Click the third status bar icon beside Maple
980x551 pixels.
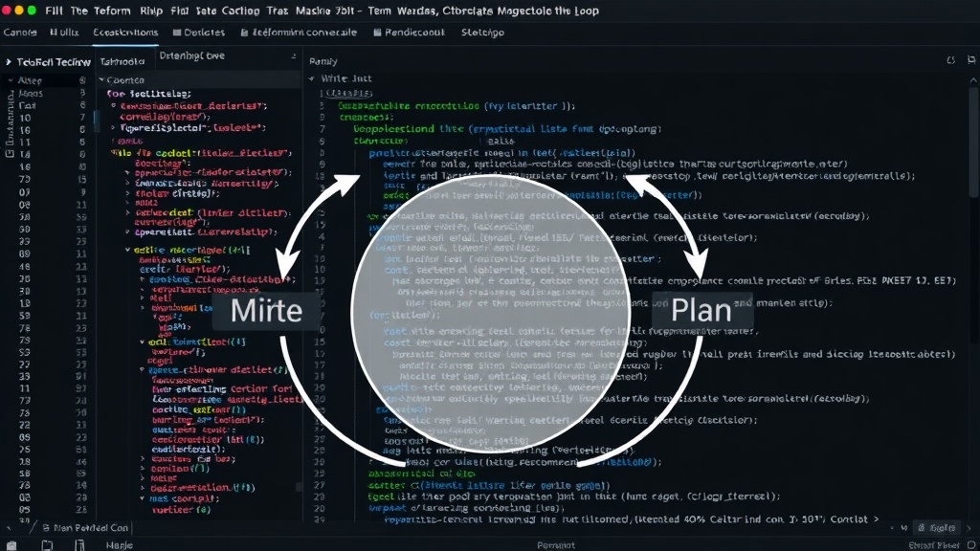pyautogui.click(x=79, y=545)
